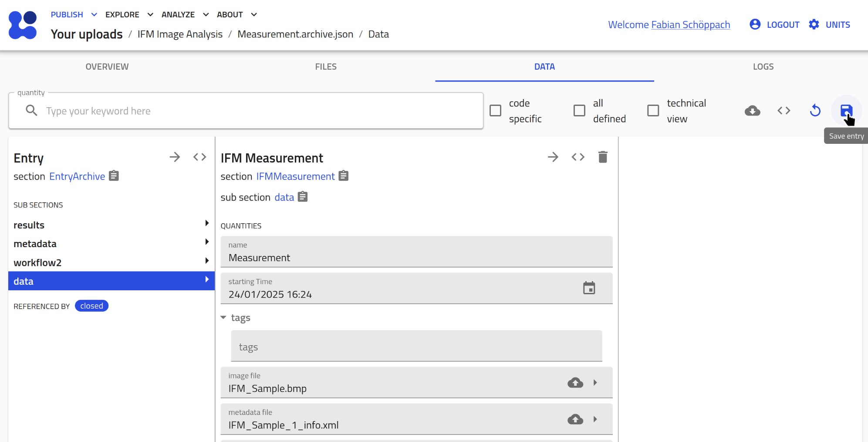This screenshot has height=442, width=868.
Task: Click the Logout button
Action: click(x=774, y=25)
